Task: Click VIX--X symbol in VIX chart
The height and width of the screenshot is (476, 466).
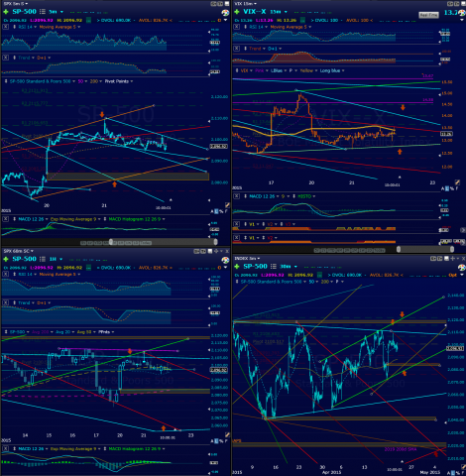Action: click(x=255, y=12)
